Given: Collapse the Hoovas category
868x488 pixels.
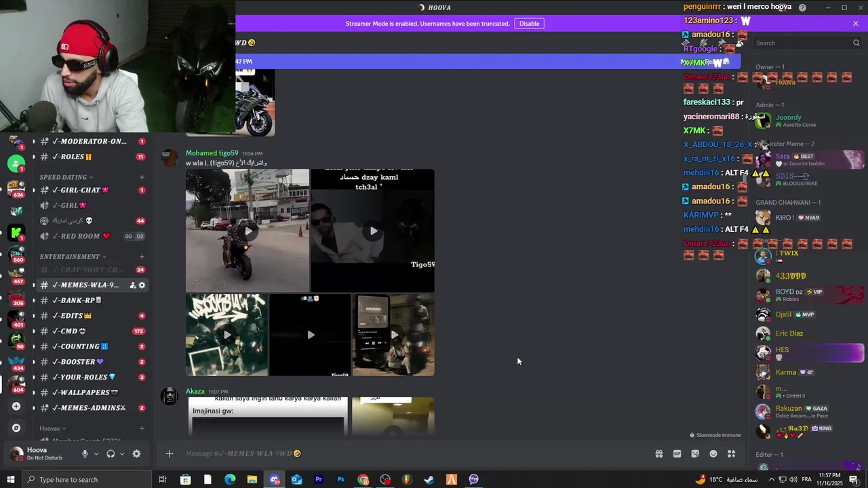Looking at the screenshot, I should click(52, 428).
